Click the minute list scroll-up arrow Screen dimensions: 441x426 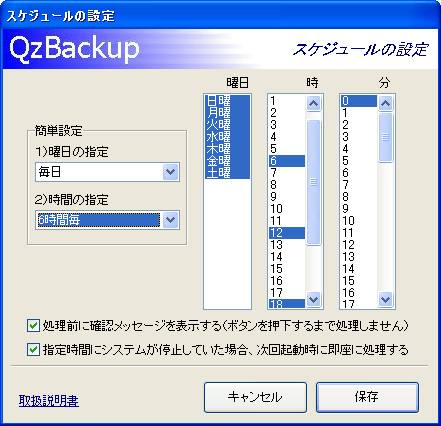coord(385,103)
